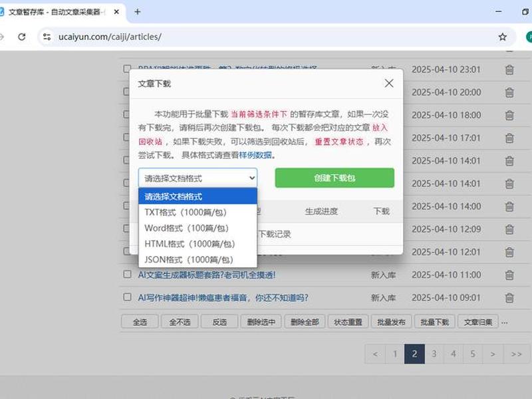Reload the page in the browser

tap(22, 37)
